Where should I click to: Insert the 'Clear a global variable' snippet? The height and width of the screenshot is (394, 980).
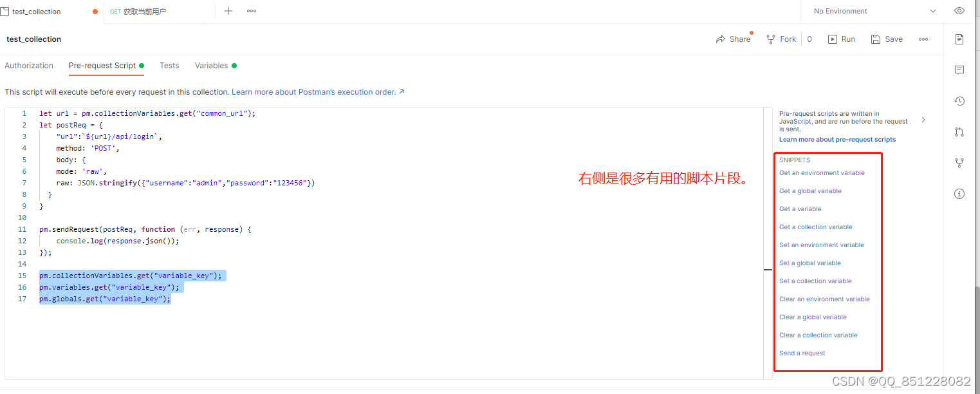813,317
